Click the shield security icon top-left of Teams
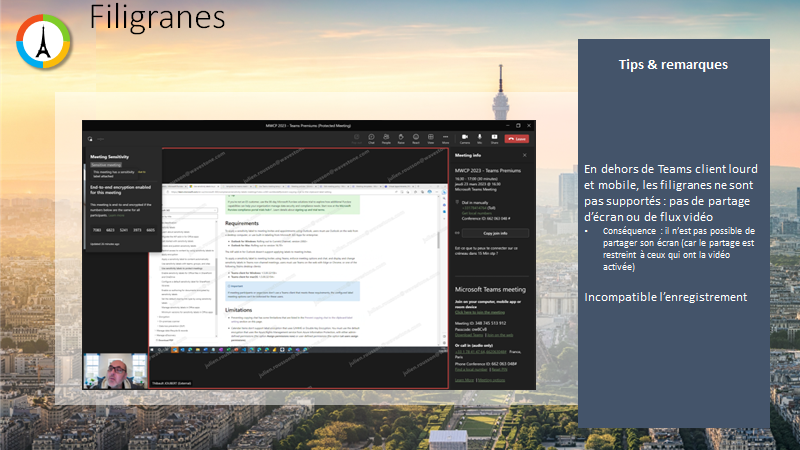The image size is (800, 450). 90,139
